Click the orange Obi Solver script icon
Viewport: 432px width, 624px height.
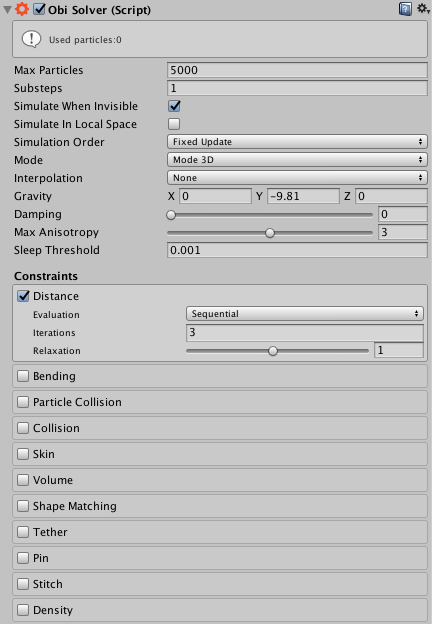[x=22, y=9]
